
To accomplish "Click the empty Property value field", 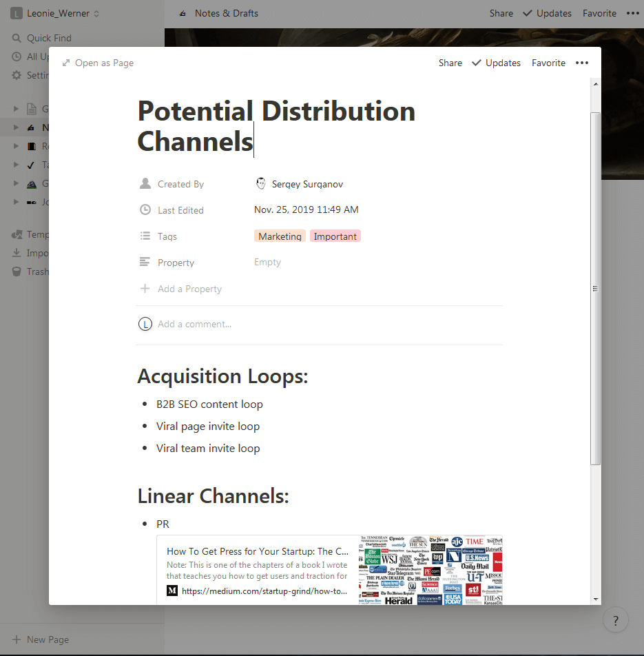I will pos(268,263).
